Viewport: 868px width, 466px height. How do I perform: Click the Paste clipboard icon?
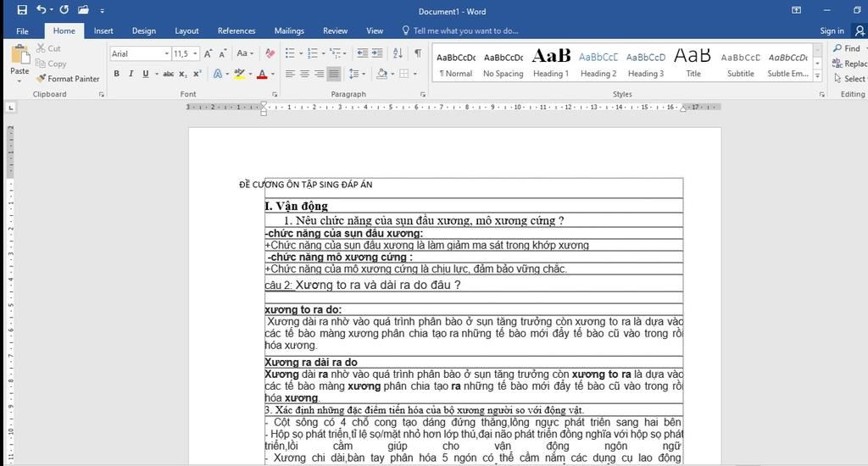tap(20, 55)
